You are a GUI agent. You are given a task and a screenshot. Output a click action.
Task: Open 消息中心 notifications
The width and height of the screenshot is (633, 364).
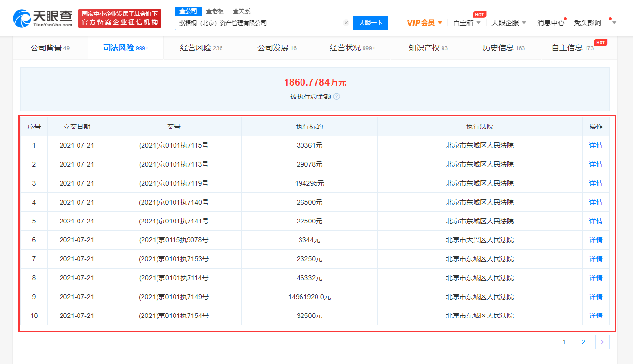pyautogui.click(x=550, y=23)
